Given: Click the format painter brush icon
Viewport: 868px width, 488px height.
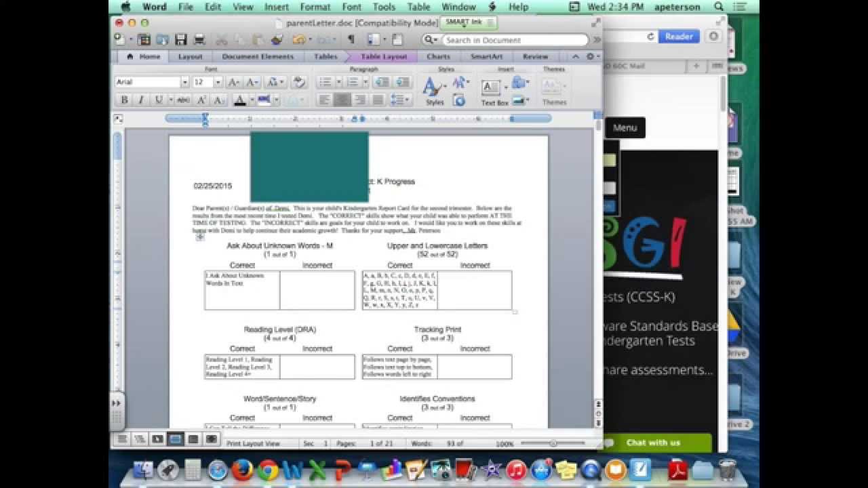Looking at the screenshot, I should (x=277, y=40).
